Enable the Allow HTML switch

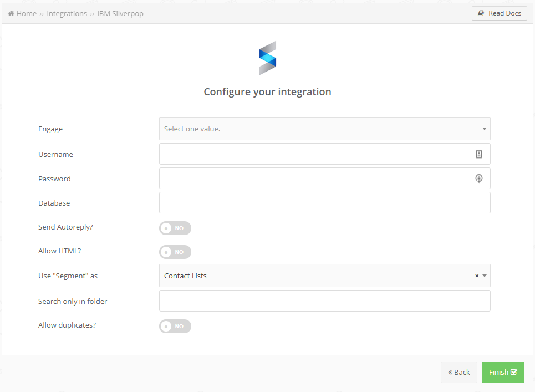click(175, 252)
